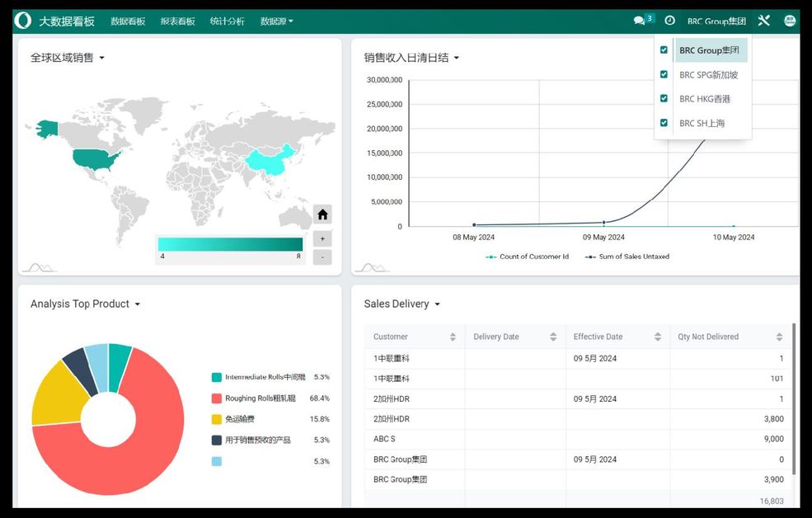Zoom in on world map
The width and height of the screenshot is (812, 518).
point(322,239)
